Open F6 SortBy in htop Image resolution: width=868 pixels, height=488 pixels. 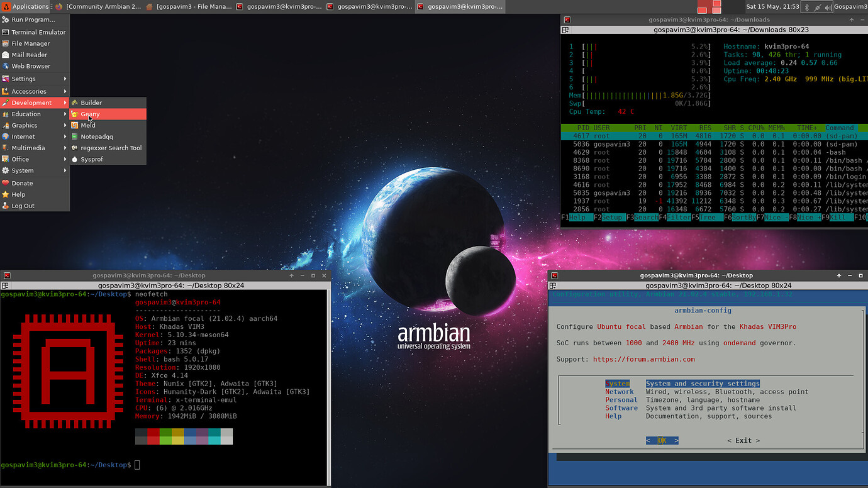pyautogui.click(x=740, y=217)
